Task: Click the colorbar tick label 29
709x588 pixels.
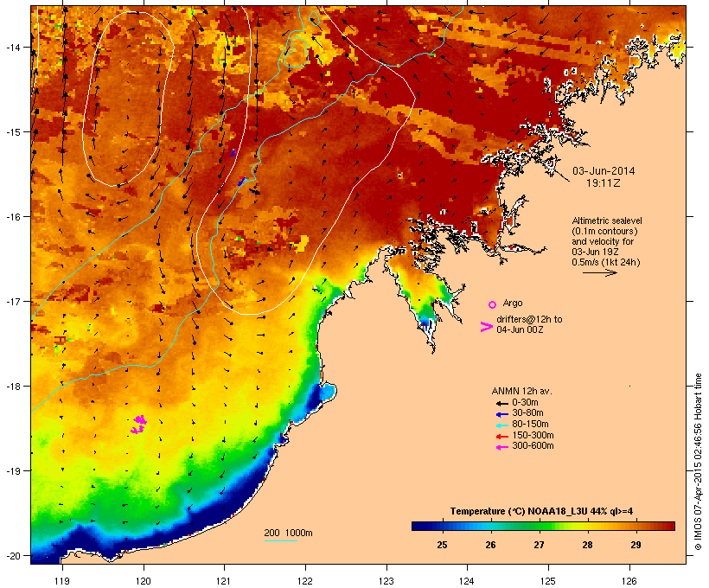Action: pyautogui.click(x=636, y=545)
